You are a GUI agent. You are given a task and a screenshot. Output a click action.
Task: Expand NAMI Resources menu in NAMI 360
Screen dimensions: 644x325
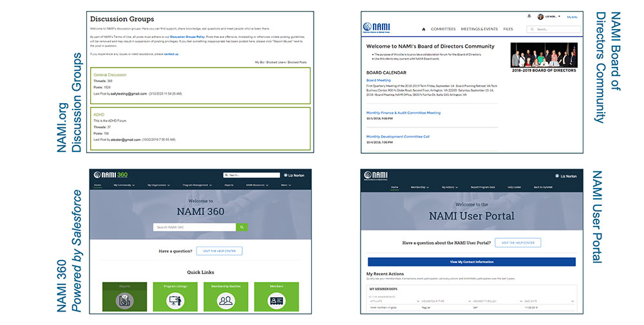(257, 185)
